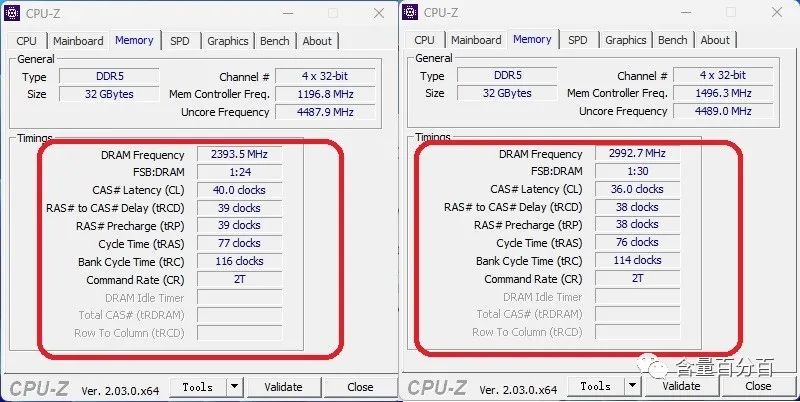Close left CPU-Z window via title bar X
Viewport: 800px width, 402px height.
tap(379, 13)
